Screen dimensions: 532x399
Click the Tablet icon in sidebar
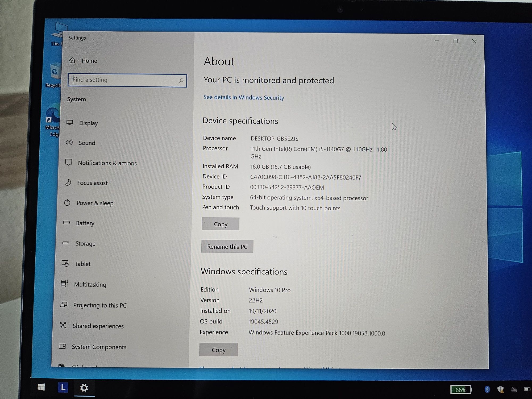coord(65,263)
